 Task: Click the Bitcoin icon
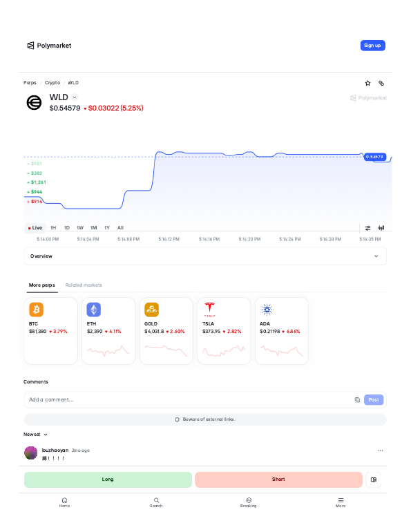click(x=37, y=310)
